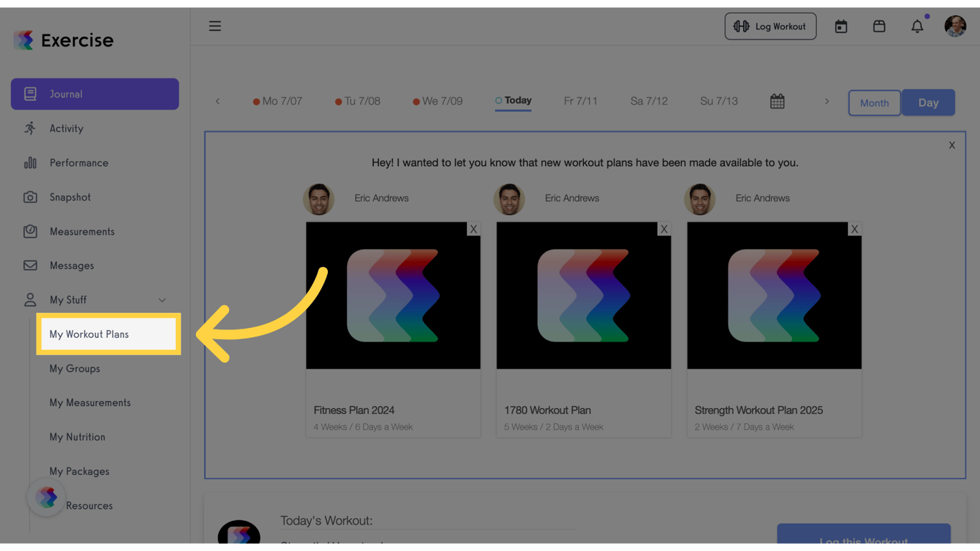Click the Log Workout button
The image size is (980, 551).
(771, 27)
